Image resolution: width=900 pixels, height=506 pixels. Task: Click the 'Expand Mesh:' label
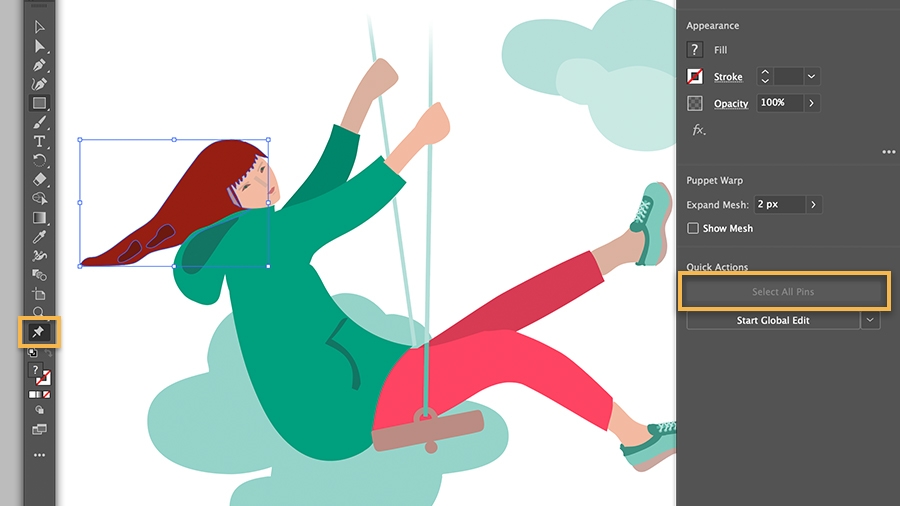(x=717, y=205)
